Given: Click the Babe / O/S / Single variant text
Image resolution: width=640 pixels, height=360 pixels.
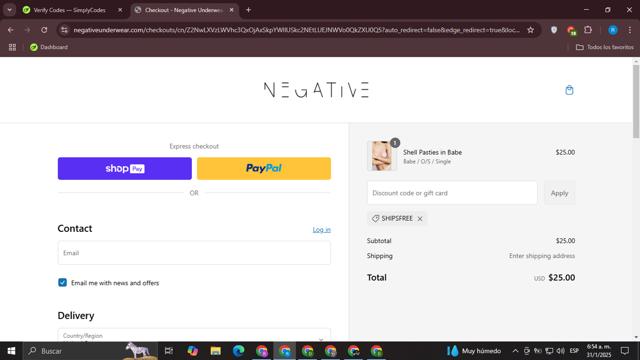Looking at the screenshot, I should 427,162.
